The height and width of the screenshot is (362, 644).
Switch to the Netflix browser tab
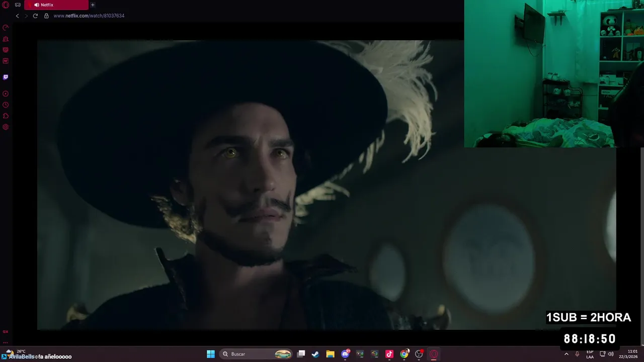(56, 5)
